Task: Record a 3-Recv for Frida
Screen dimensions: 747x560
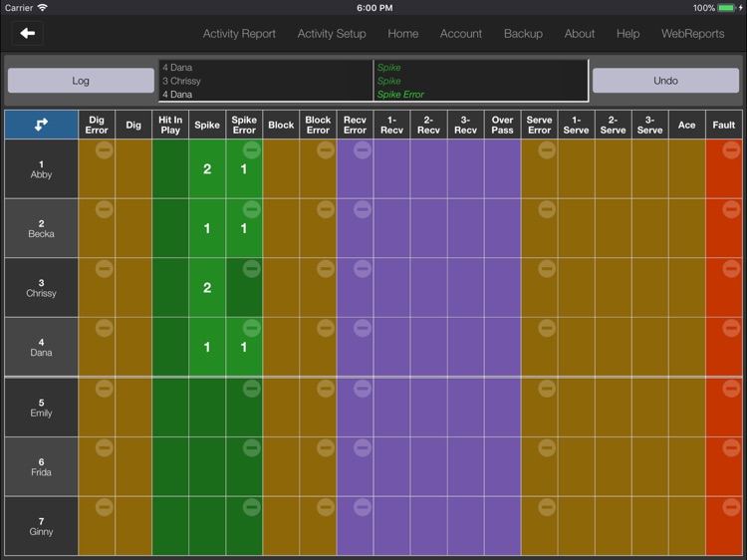Action: click(465, 466)
